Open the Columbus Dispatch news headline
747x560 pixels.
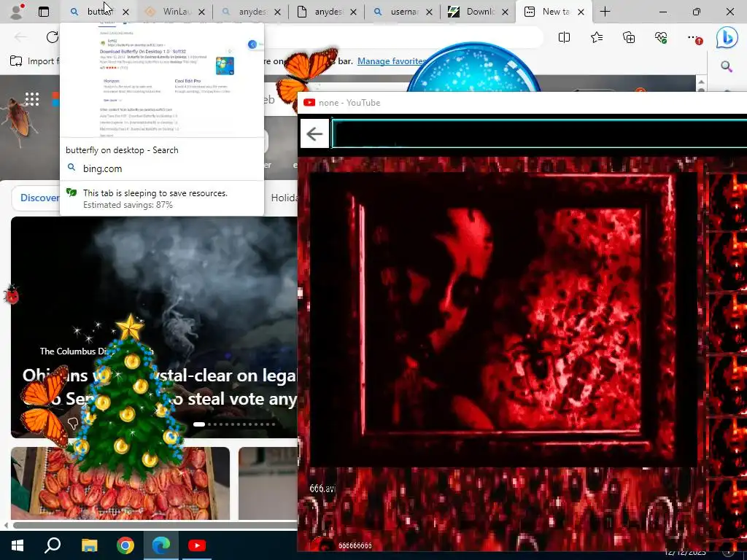coord(160,387)
